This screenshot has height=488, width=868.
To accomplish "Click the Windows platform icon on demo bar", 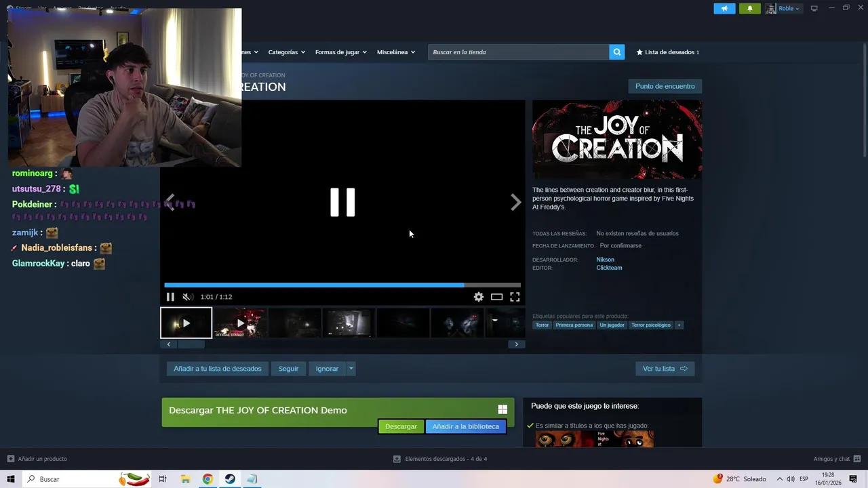I will pos(502,409).
